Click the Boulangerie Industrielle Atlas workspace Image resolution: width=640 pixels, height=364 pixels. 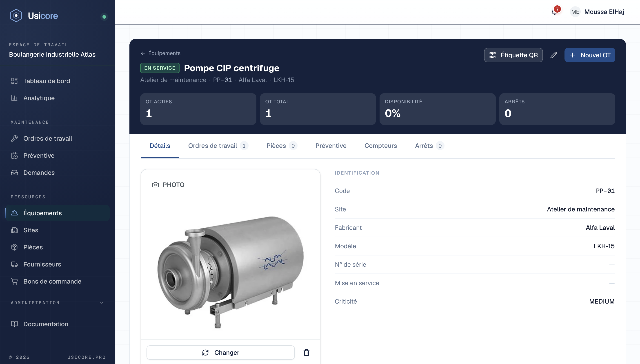[52, 55]
